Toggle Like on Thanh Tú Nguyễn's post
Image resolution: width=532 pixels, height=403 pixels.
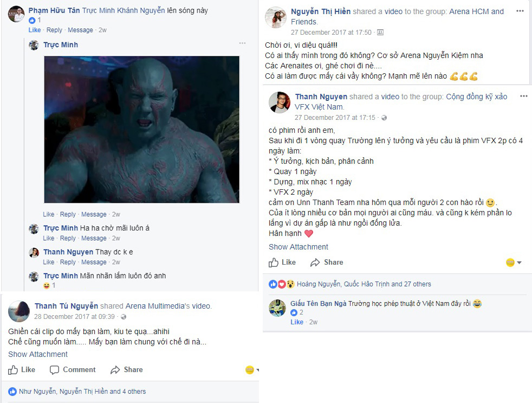[22, 370]
